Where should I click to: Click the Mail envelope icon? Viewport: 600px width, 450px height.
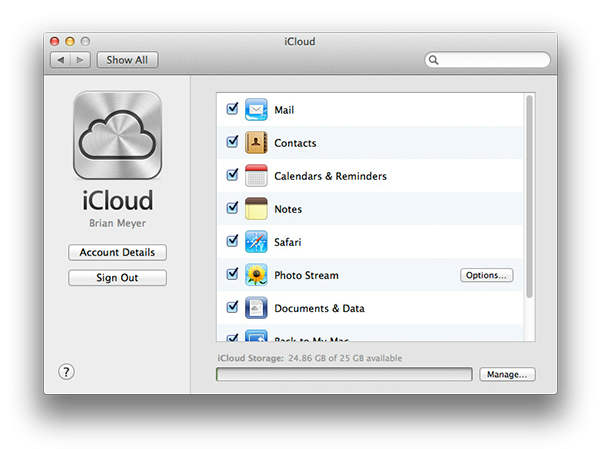coord(256,109)
